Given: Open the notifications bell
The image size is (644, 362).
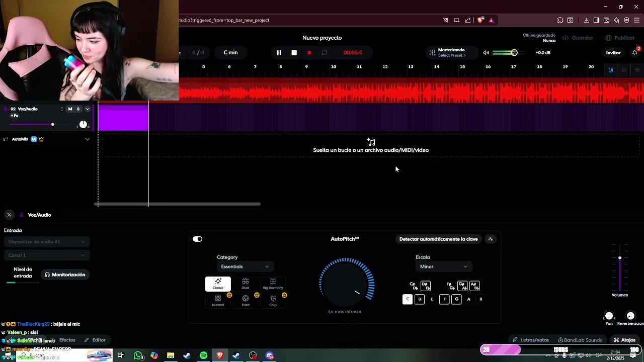Looking at the screenshot, I should tap(635, 53).
